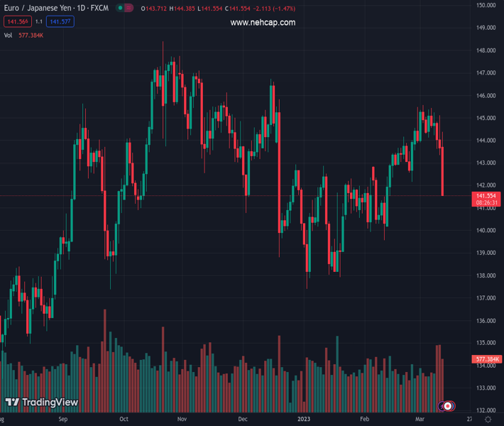The image size is (504, 426).
Task: Click the www.nehcap.com watermark text
Action: (x=263, y=23)
